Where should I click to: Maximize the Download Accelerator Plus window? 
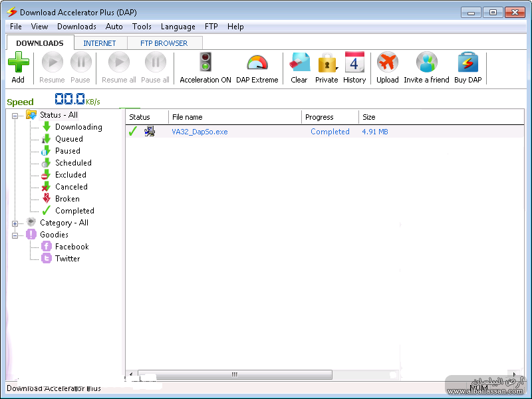(493, 13)
